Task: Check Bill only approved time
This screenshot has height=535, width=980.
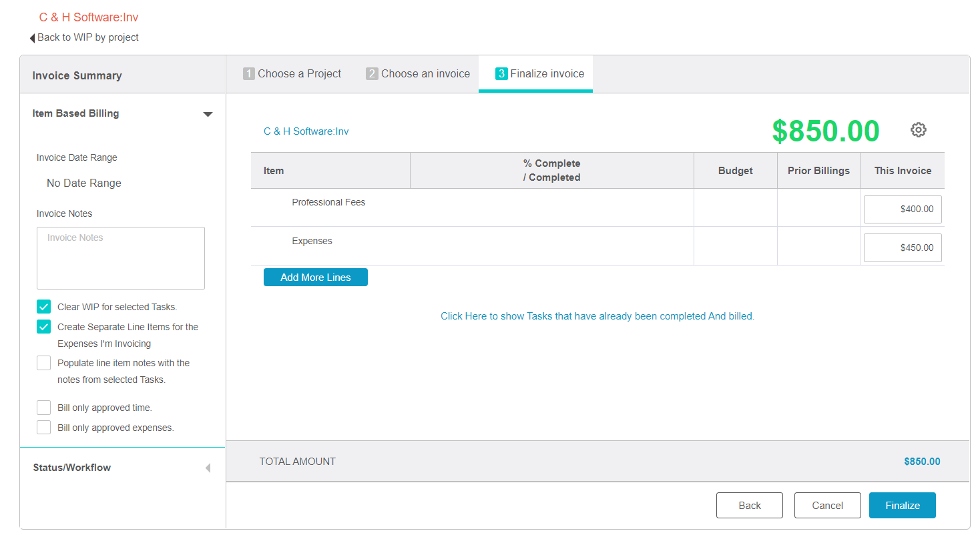Action: [x=44, y=408]
